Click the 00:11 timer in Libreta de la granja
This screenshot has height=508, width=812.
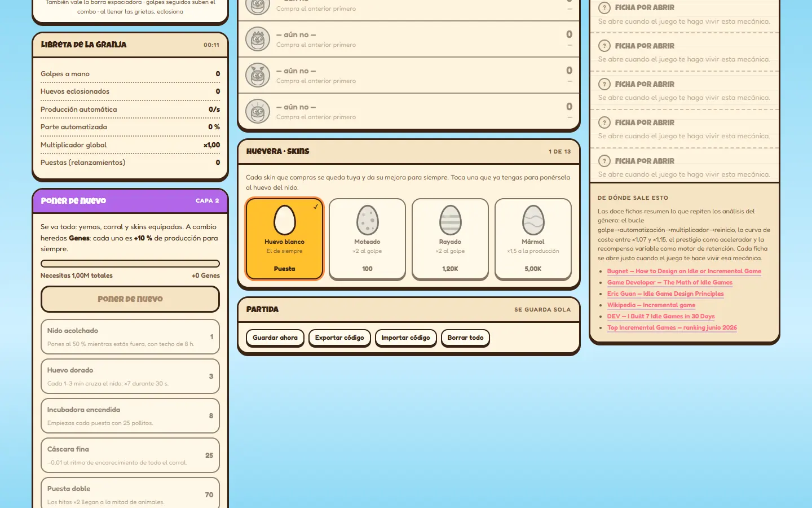tap(211, 45)
